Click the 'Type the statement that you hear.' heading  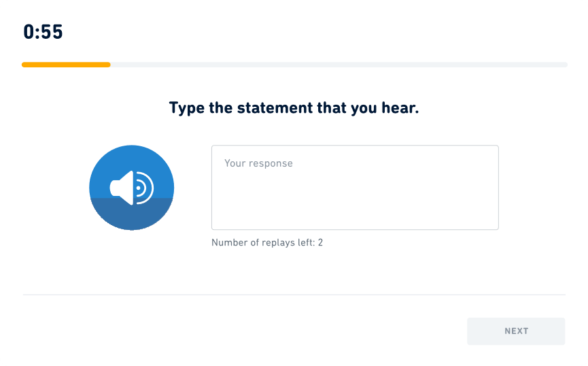(x=294, y=108)
